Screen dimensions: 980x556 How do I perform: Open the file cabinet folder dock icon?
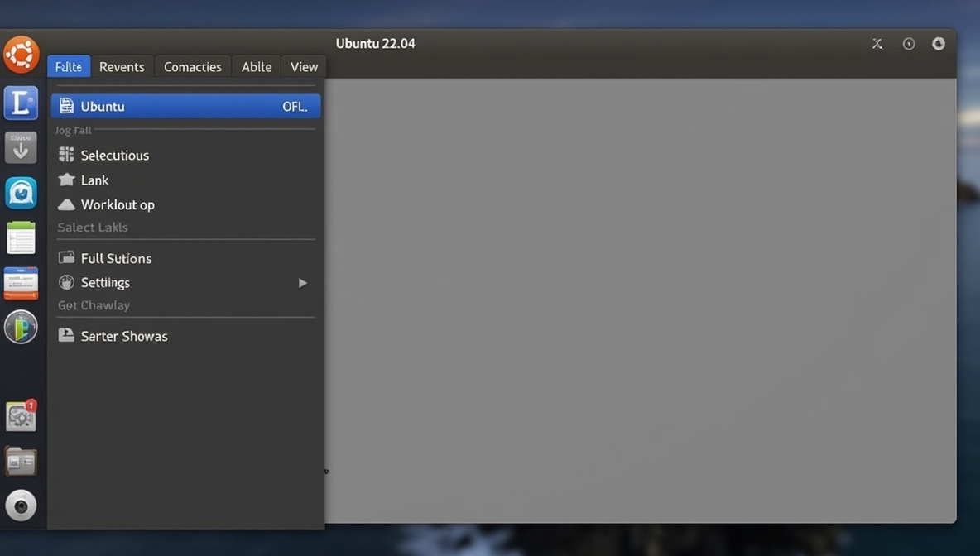pos(21,462)
